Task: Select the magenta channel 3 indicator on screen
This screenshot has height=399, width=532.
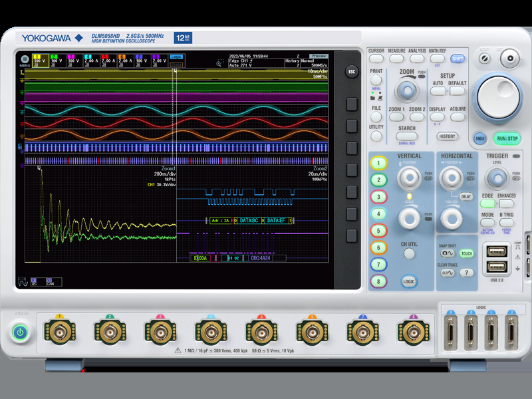Action: click(74, 61)
